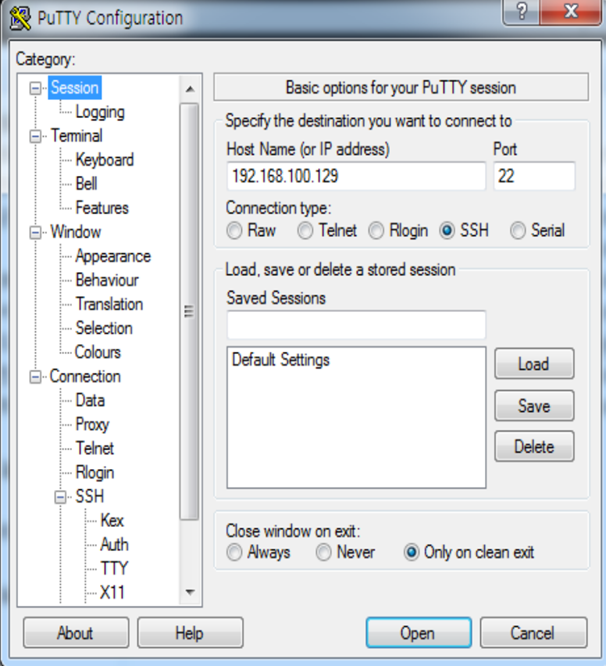Click Open to start the connection

pyautogui.click(x=418, y=633)
